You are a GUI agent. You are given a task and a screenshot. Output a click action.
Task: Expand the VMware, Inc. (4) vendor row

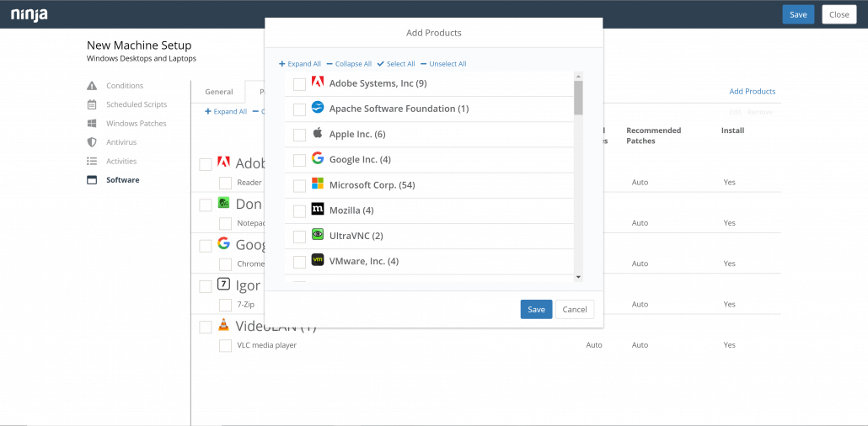click(x=429, y=261)
